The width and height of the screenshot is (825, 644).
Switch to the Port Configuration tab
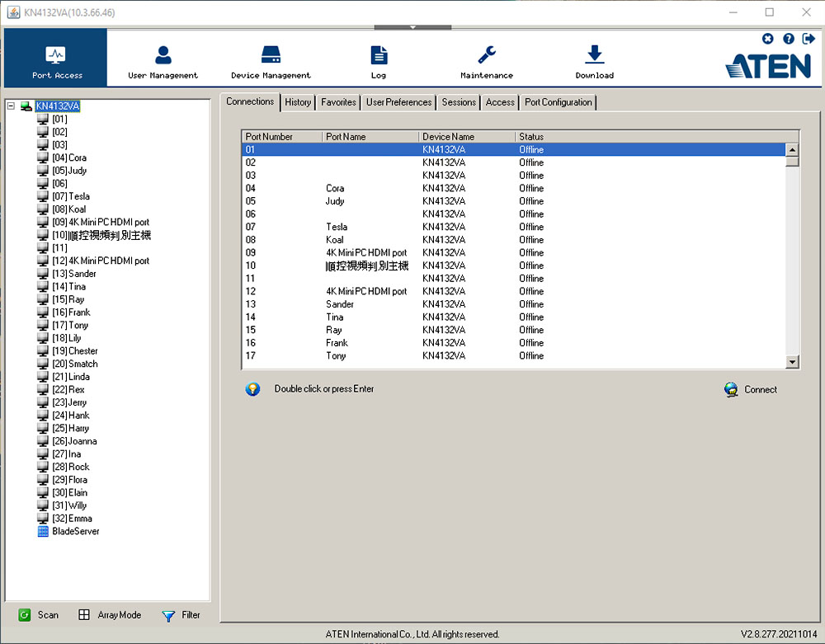click(x=558, y=102)
